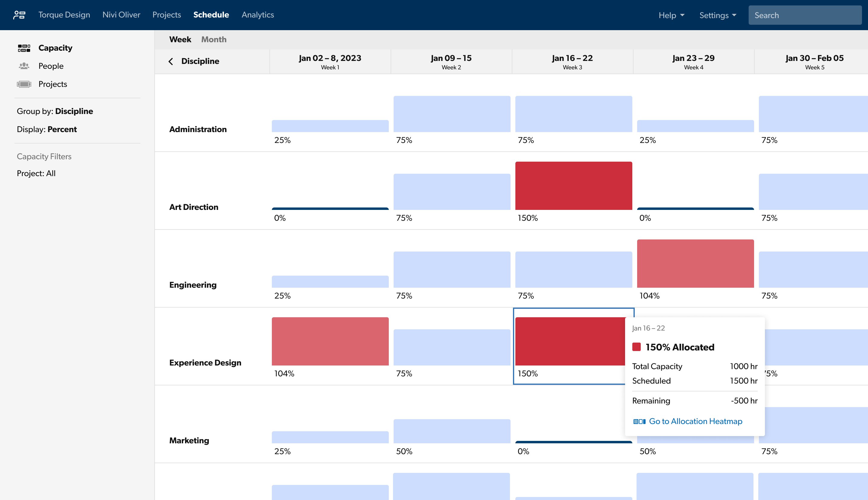Click Go to Allocation Heatmap link
868x500 pixels.
[695, 421]
